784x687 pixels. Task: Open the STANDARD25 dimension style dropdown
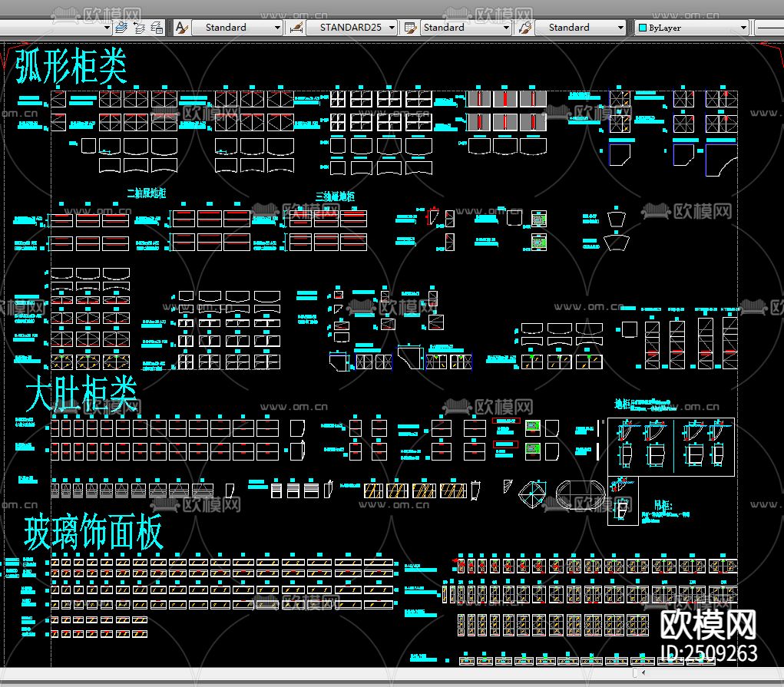[x=352, y=28]
